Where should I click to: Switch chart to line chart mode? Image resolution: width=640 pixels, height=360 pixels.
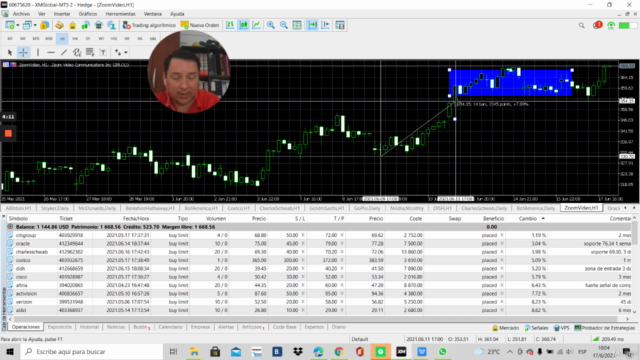pos(256,25)
